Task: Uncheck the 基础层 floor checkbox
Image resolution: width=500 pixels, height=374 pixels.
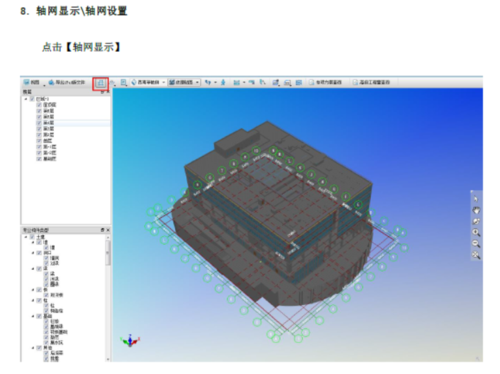Action: pos(39,159)
